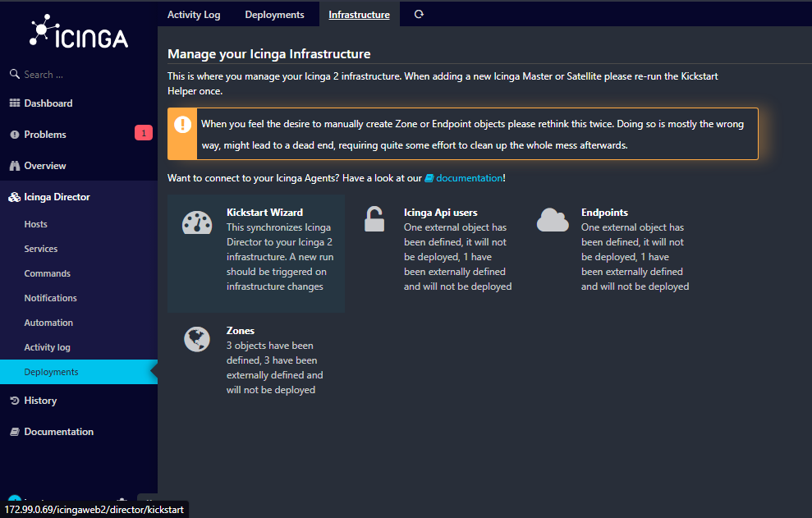The image size is (812, 518).
Task: Click the Icinga logo
Action: pyautogui.click(x=79, y=32)
